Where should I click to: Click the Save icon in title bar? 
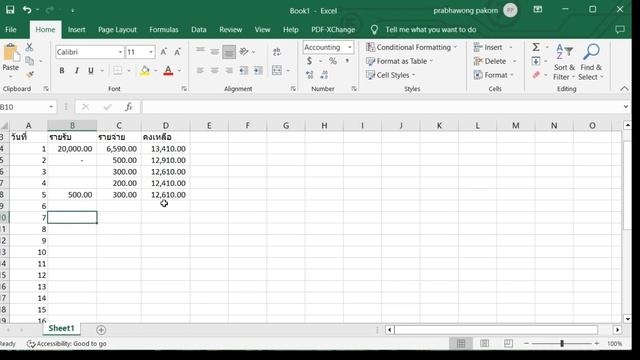click(10, 10)
